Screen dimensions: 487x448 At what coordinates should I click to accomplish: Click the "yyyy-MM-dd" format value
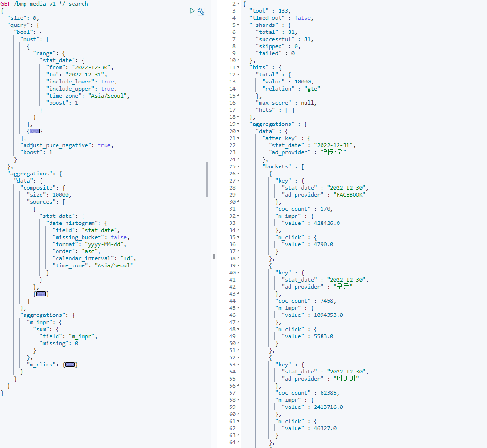click(x=105, y=244)
